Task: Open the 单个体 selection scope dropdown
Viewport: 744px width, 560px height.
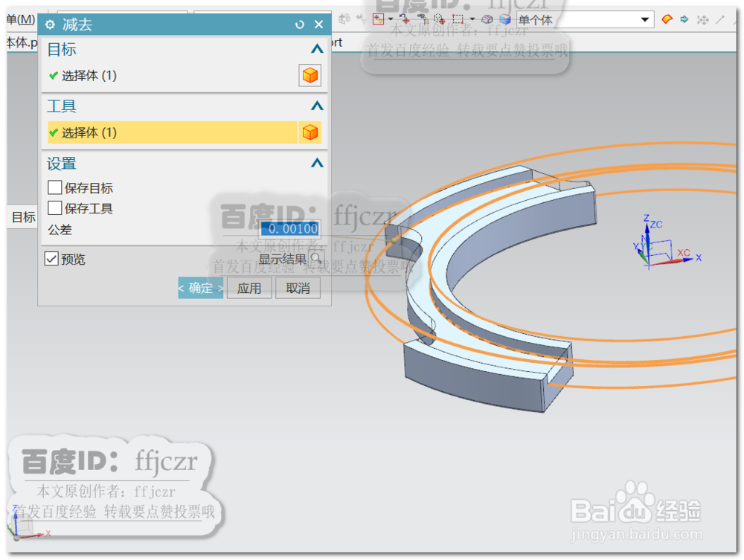Action: (646, 19)
